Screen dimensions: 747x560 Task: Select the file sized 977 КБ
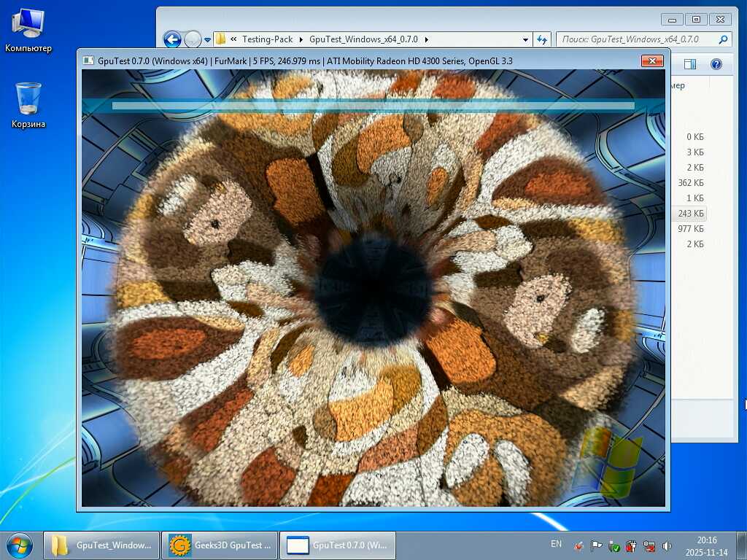coord(691,228)
